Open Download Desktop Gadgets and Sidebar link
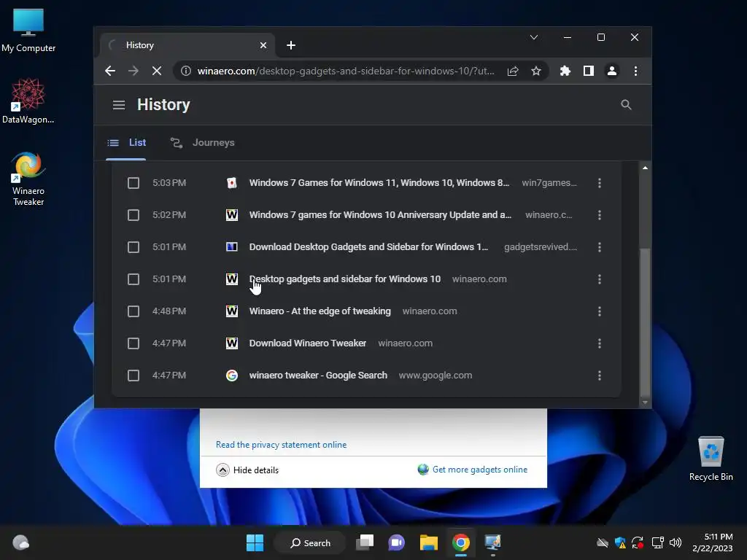The image size is (747, 560). coord(368,247)
